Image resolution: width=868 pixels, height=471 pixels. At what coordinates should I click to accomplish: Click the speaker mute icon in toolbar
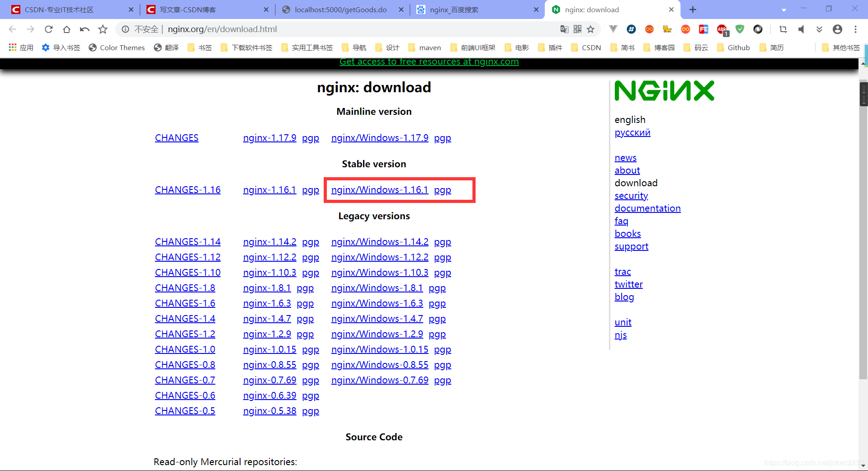pyautogui.click(x=801, y=29)
